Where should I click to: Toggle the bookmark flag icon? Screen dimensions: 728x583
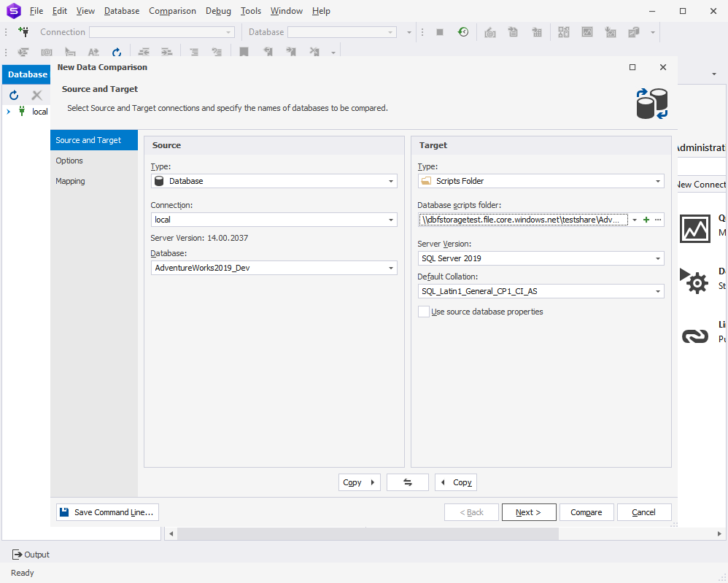(x=244, y=52)
